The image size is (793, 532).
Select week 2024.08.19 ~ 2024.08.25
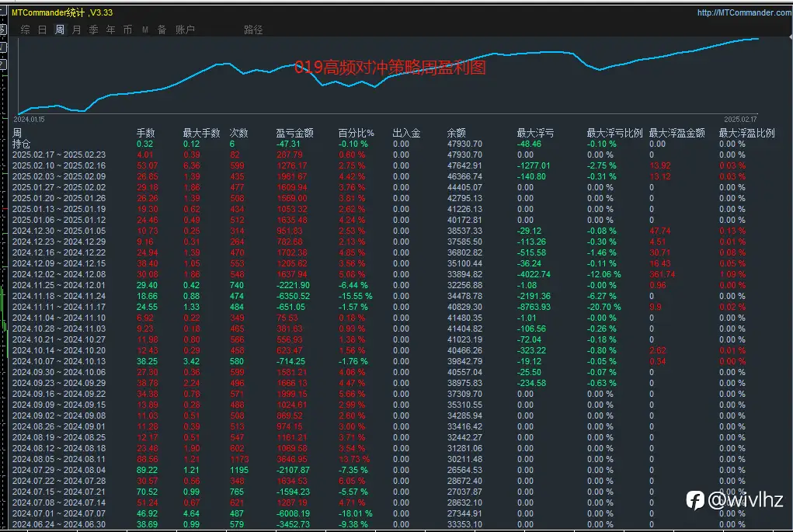(x=59, y=437)
